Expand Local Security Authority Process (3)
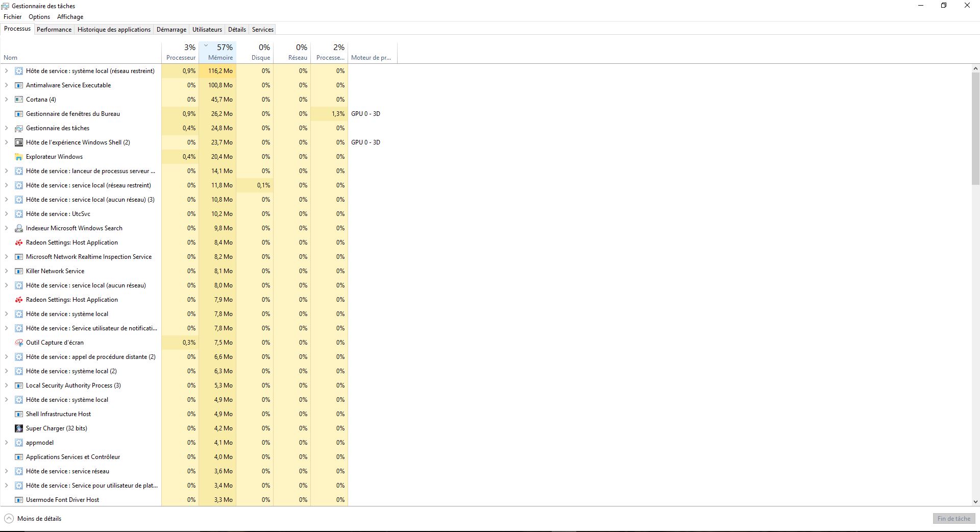Screen dimensions: 980x532 click(x=7, y=385)
